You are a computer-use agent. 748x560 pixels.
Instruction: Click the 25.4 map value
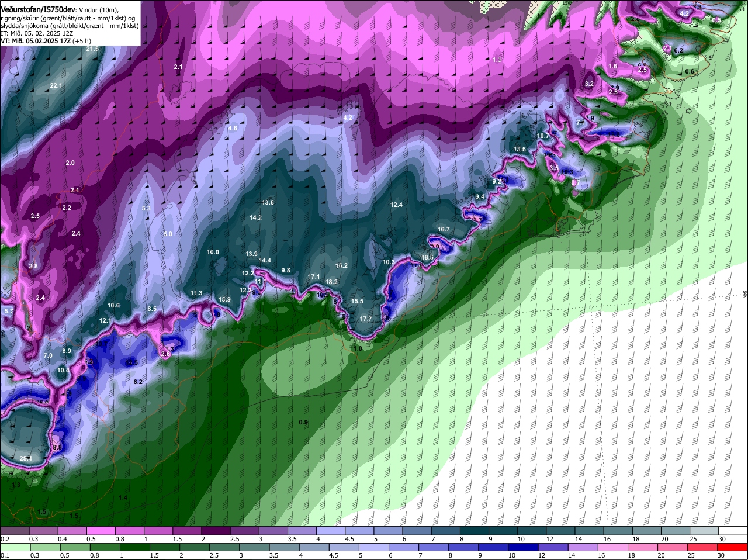click(26, 458)
